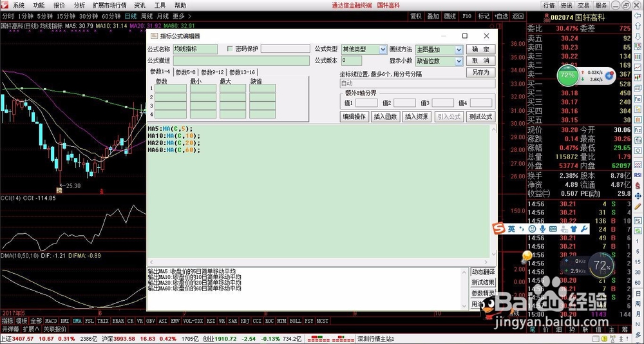
Task: Click the F10 company info sidebar icon
Action: tap(638, 99)
